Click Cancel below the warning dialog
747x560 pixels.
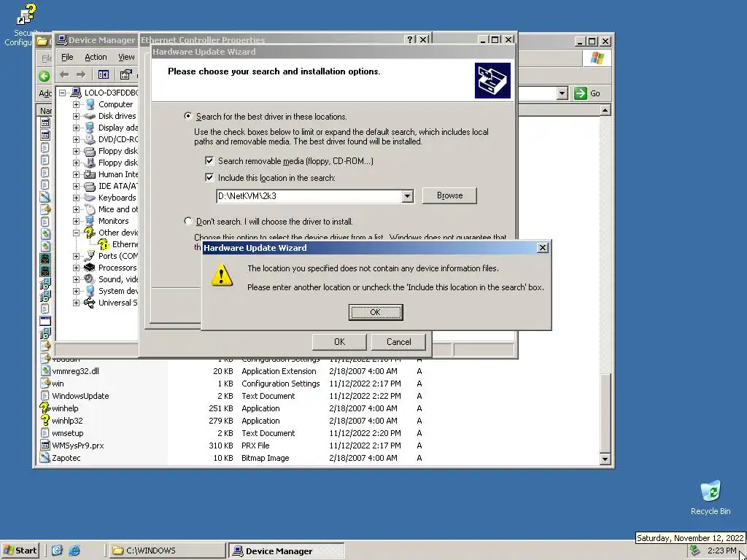click(x=398, y=342)
